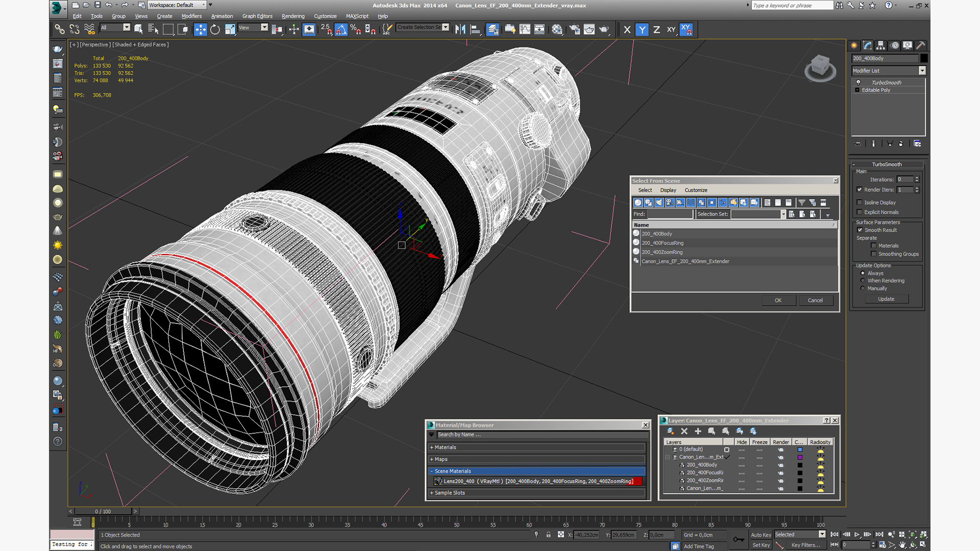Enable the Isoline Display checkbox
980x551 pixels.
(860, 203)
